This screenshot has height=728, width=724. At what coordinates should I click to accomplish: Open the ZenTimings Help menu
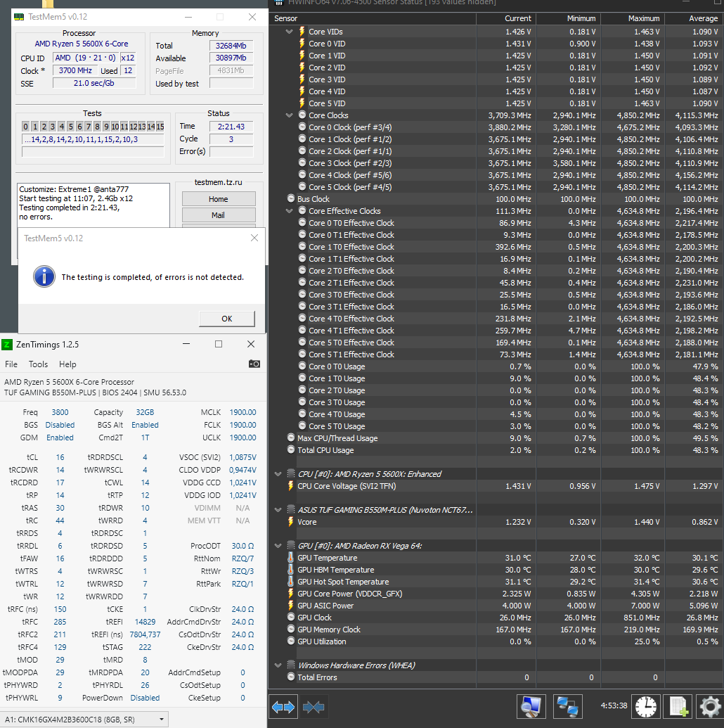(x=67, y=364)
